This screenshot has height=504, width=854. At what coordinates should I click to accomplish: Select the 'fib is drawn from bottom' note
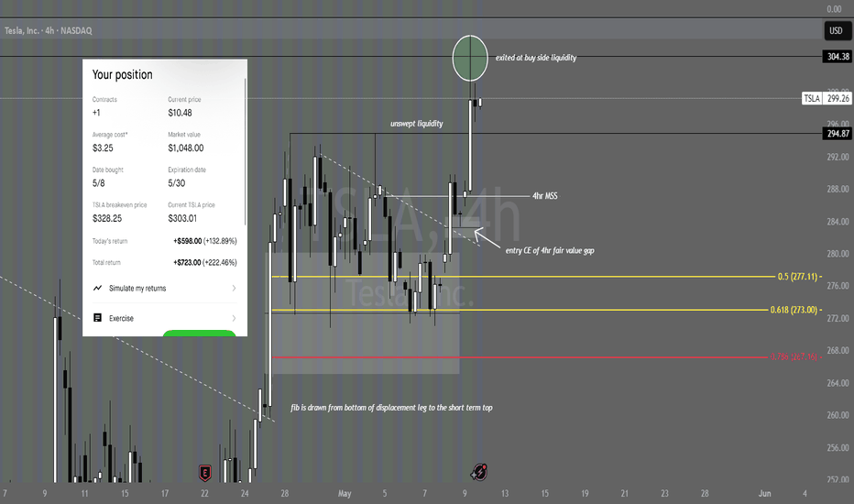[x=391, y=408]
